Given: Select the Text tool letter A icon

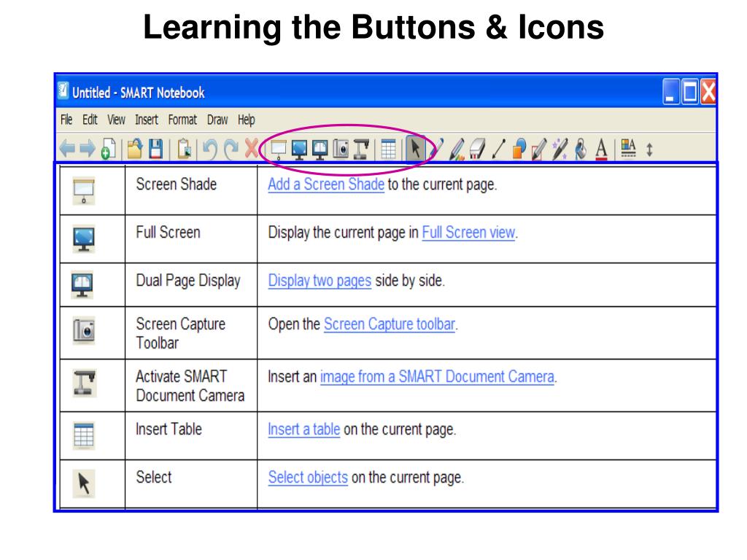Looking at the screenshot, I should tap(602, 149).
